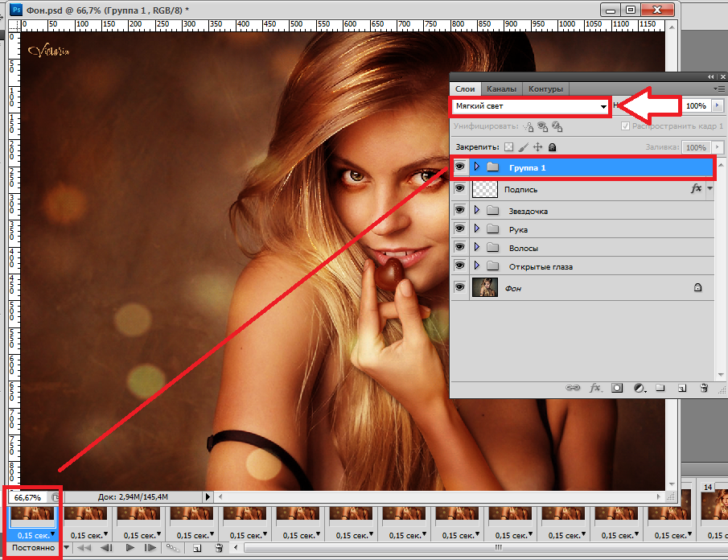The width and height of the screenshot is (728, 560).
Task: Open the Мягкий свет blend mode dropdown
Action: click(530, 106)
